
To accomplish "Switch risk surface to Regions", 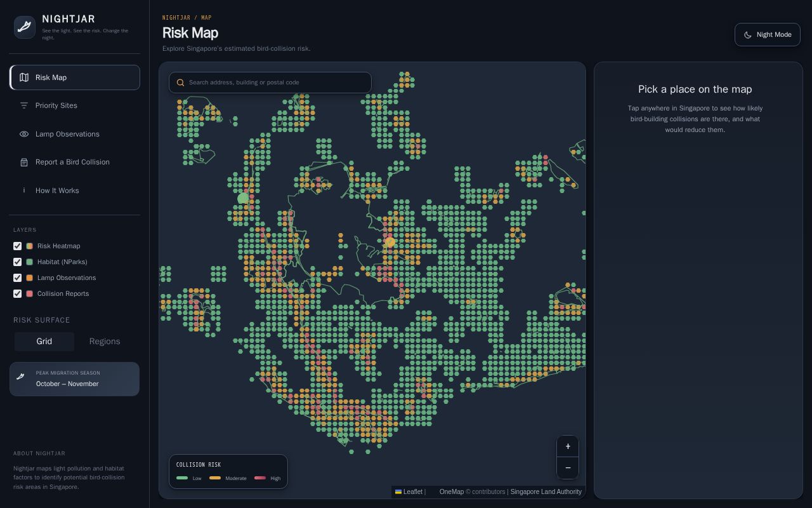I will 105,342.
